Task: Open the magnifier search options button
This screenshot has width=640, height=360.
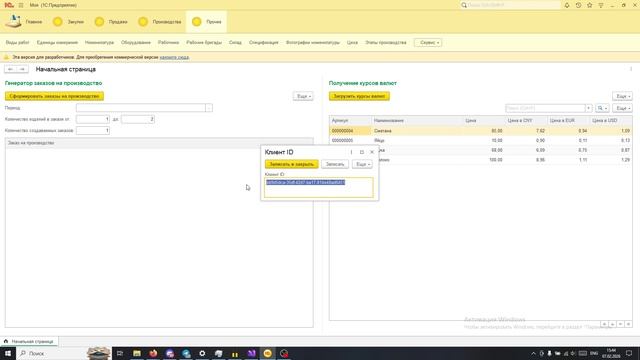Action: click(x=602, y=108)
